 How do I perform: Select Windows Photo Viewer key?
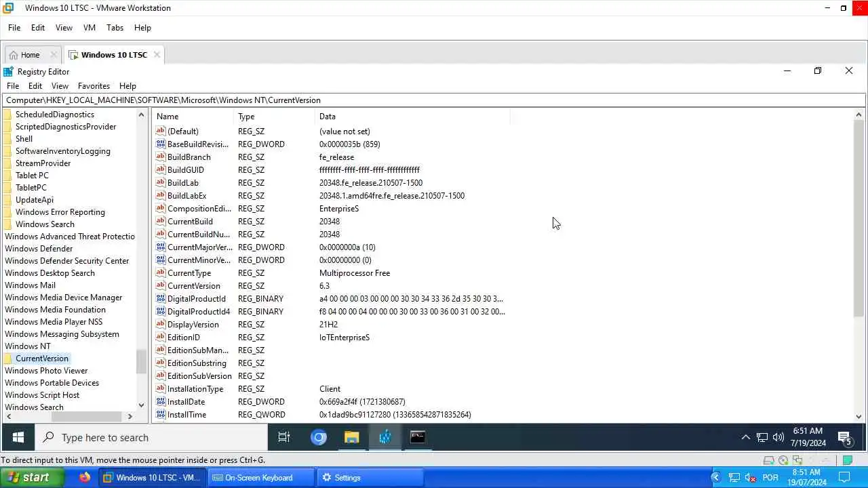click(x=46, y=371)
